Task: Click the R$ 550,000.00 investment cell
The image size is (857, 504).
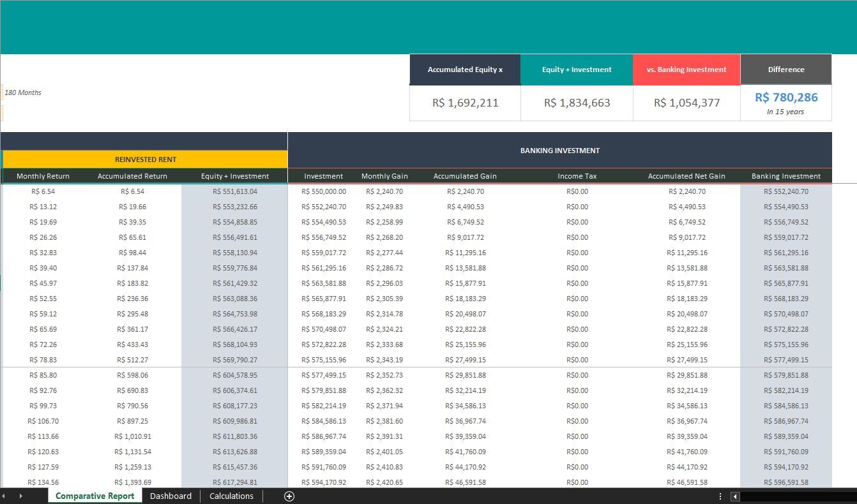Action: click(324, 191)
